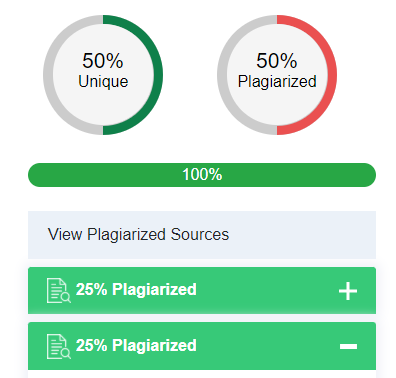Screen dimensions: 396x378
Task: Click the green arc of the Unique gauge
Action: pyautogui.click(x=158, y=75)
